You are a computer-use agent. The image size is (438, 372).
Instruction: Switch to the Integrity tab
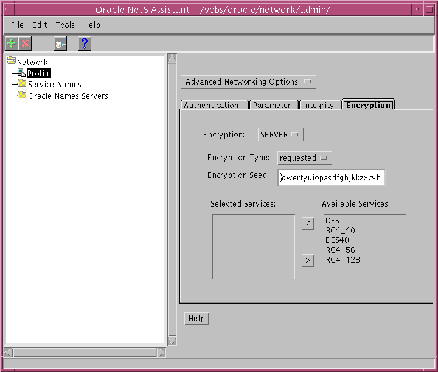coord(319,105)
